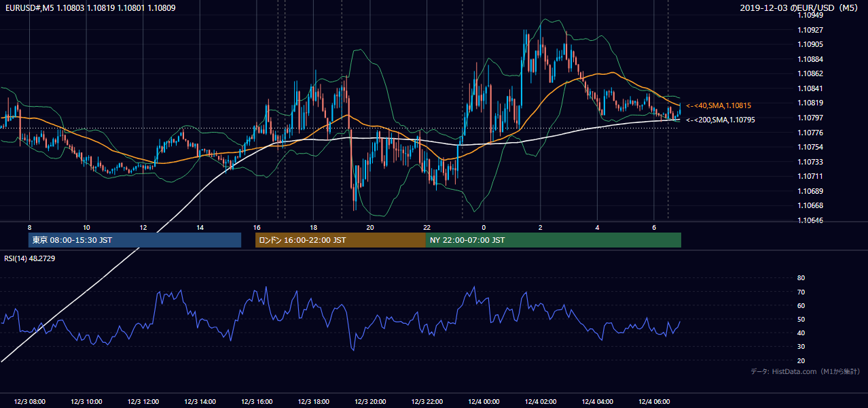
Task: Click the 12/3 18:00 time label
Action: coord(313,401)
